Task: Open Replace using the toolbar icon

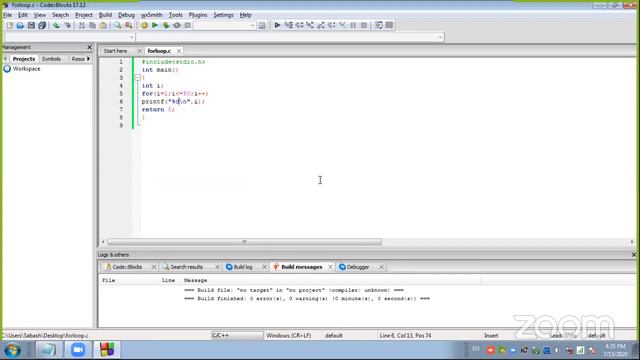Action: tap(129, 25)
